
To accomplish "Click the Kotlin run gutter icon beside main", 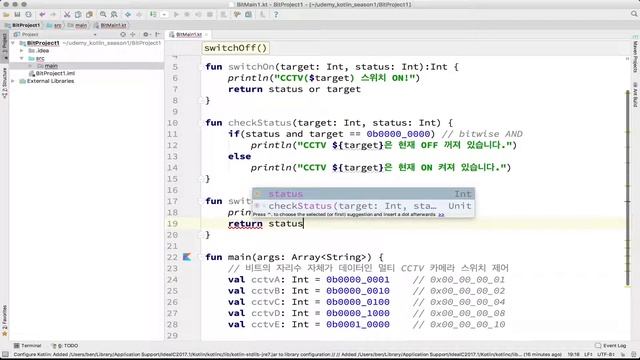I will [187, 257].
